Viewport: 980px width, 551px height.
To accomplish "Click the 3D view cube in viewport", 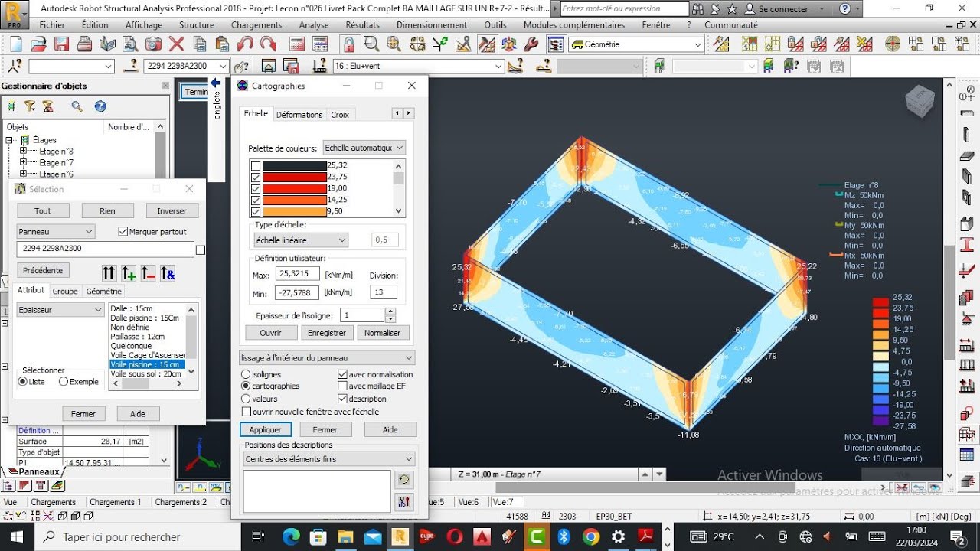I will [x=920, y=102].
